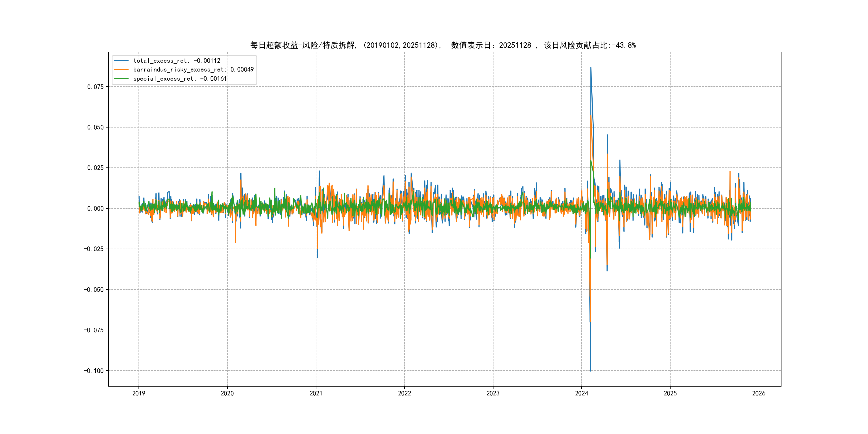Viewport: 868px width, 434px height.
Task: Click the 2026 x-axis tick label
Action: tap(759, 393)
